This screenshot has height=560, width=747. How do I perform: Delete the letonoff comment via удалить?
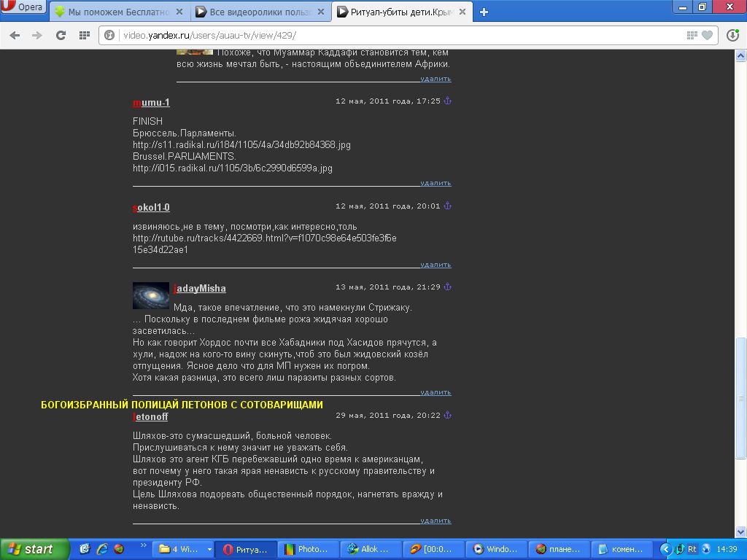click(436, 521)
